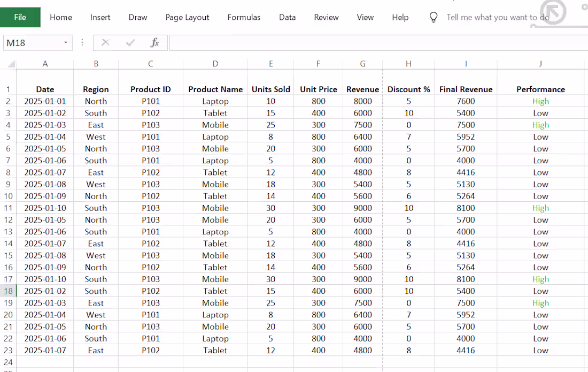
Task: Open the Review ribbon tab
Action: [326, 17]
